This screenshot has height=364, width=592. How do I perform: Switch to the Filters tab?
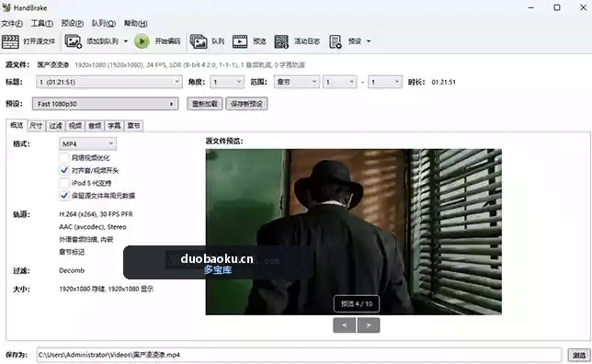[x=55, y=126]
